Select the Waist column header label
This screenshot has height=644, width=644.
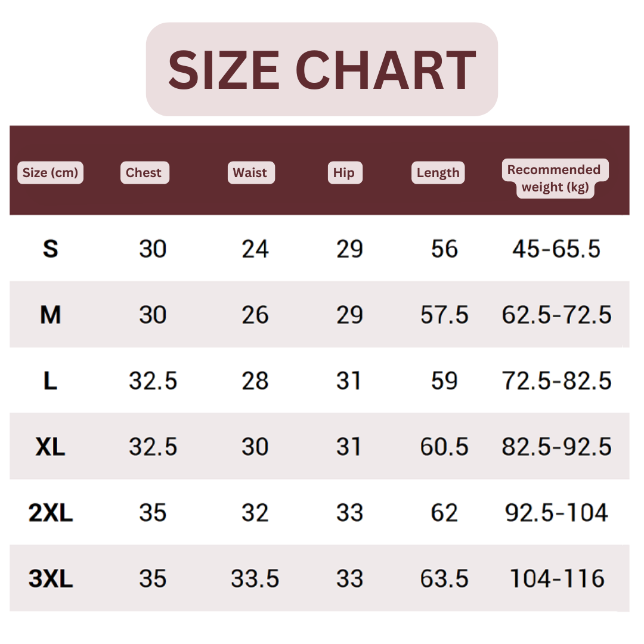coord(250,173)
